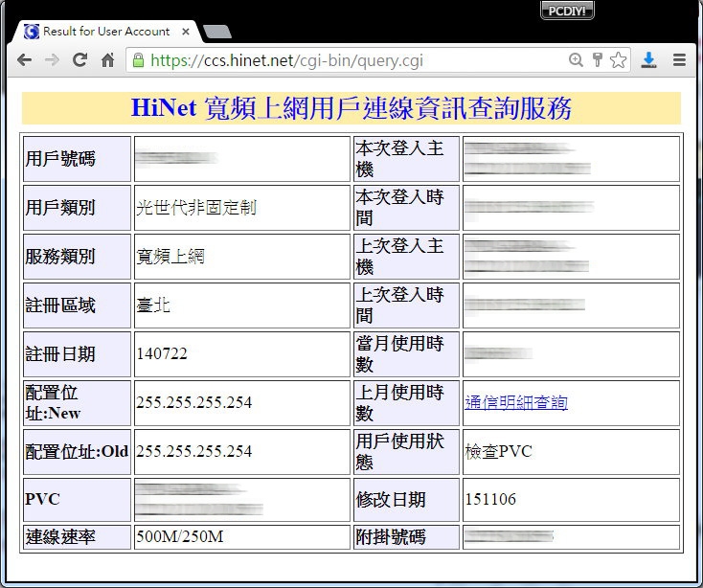Click the 服務類別 label cell
This screenshot has height=588, width=703.
click(x=77, y=257)
